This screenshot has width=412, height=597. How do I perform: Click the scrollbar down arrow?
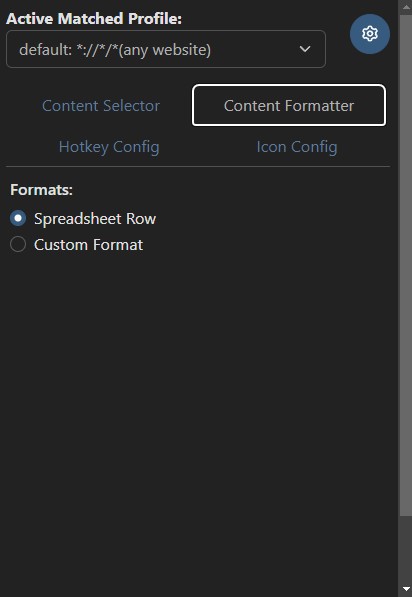pyautogui.click(x=405, y=590)
